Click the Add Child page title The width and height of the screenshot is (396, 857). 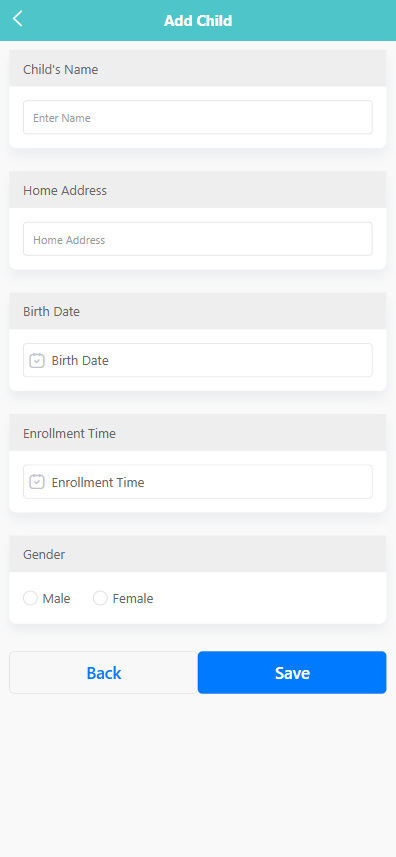click(198, 21)
